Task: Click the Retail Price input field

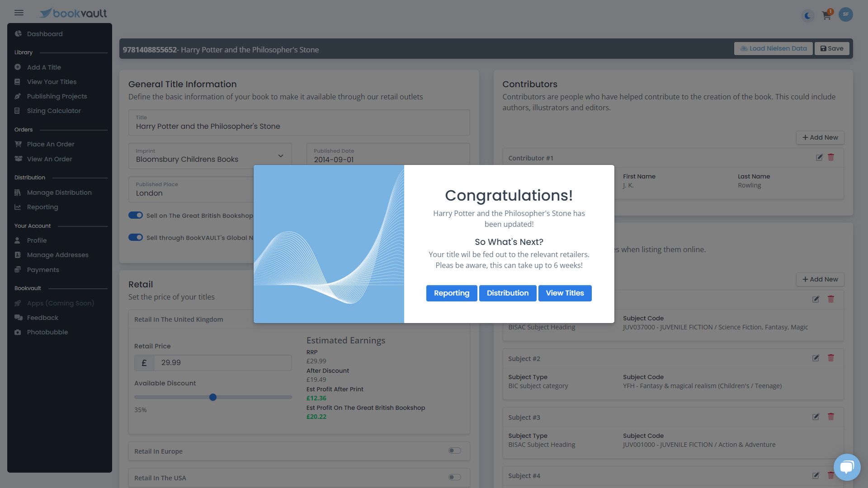Action: pyautogui.click(x=223, y=363)
